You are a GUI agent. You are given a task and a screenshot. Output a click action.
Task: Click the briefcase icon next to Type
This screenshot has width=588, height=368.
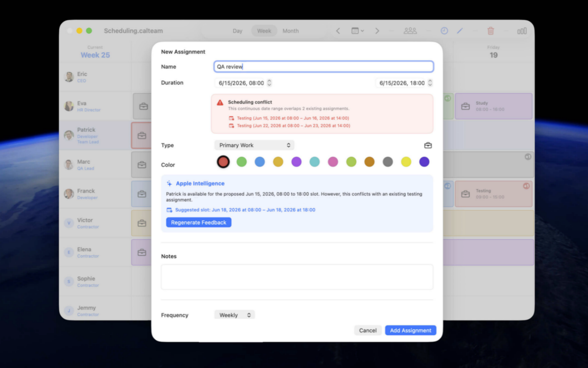click(428, 146)
